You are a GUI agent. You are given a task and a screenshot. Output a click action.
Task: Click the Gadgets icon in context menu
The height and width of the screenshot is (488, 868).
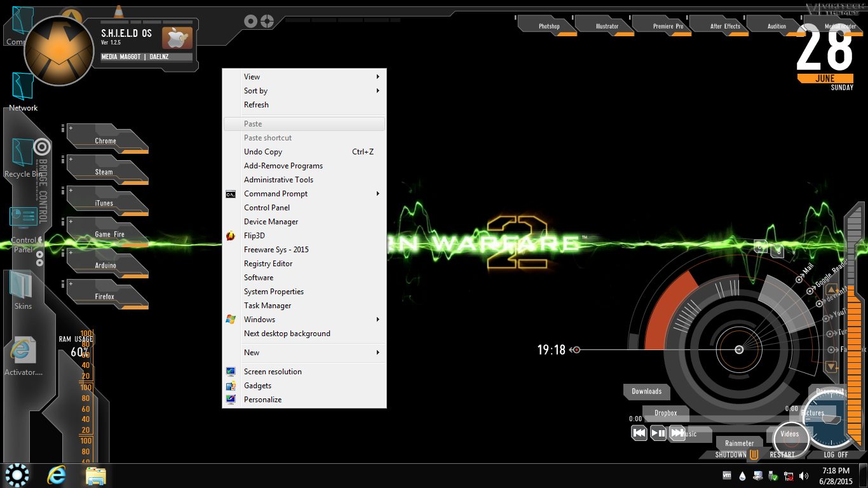(231, 386)
